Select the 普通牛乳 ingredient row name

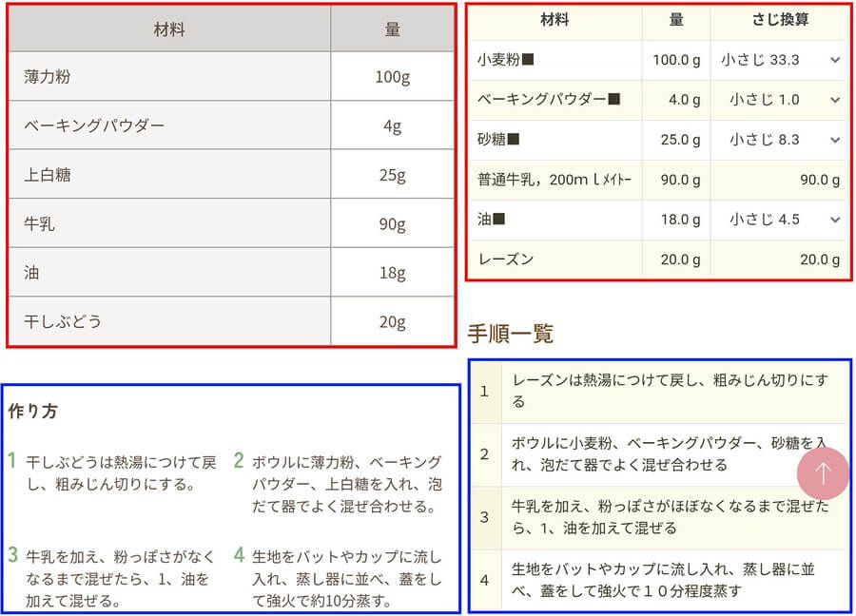coord(554,180)
